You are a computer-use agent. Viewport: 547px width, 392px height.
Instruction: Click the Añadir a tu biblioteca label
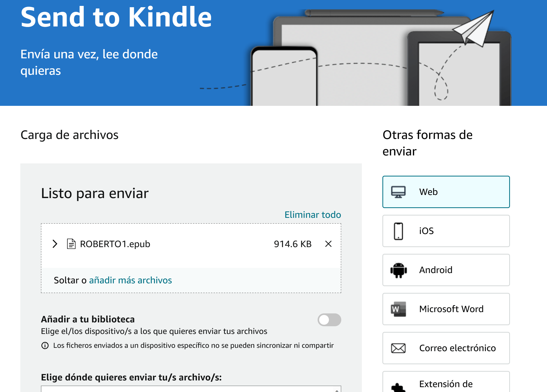[88, 319]
